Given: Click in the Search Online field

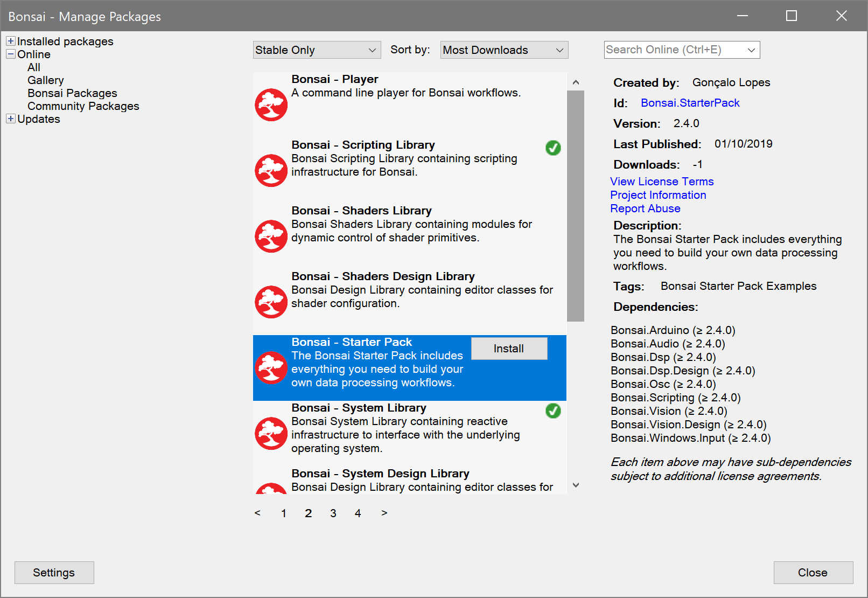Looking at the screenshot, I should coord(675,50).
